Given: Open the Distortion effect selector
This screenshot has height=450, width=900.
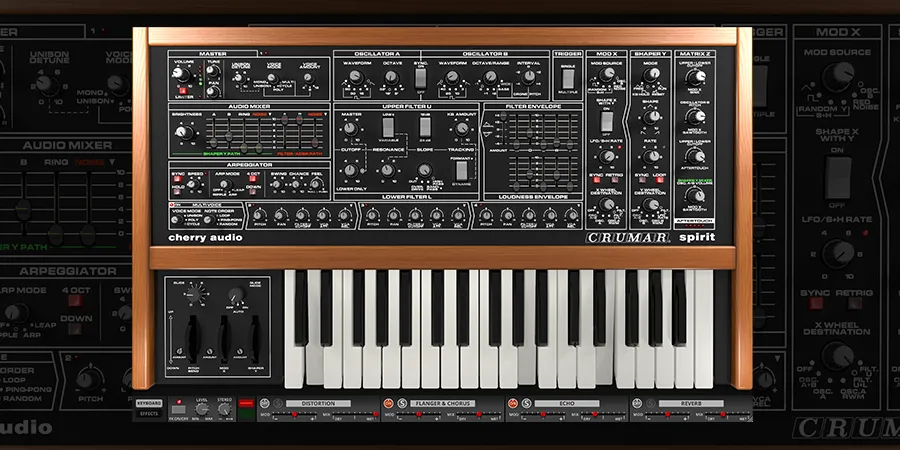Looking at the screenshot, I should 318,404.
